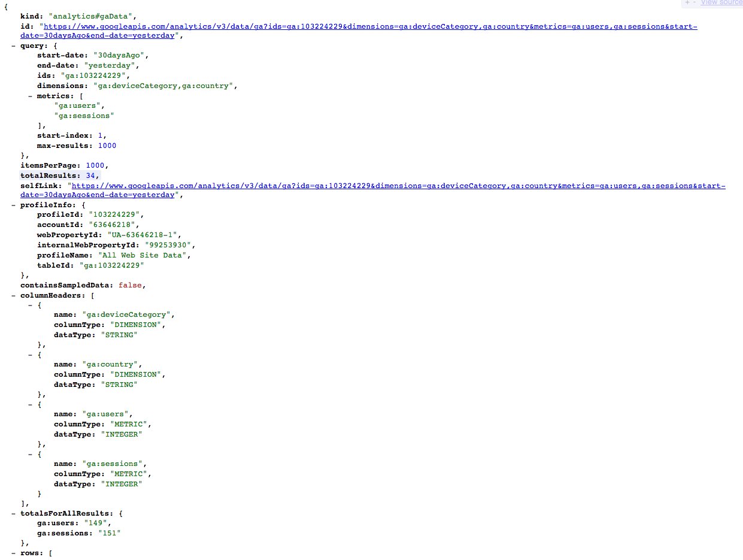Click the tableId value "ga:103224229"
Screen dimensions: 743x560
[111, 265]
